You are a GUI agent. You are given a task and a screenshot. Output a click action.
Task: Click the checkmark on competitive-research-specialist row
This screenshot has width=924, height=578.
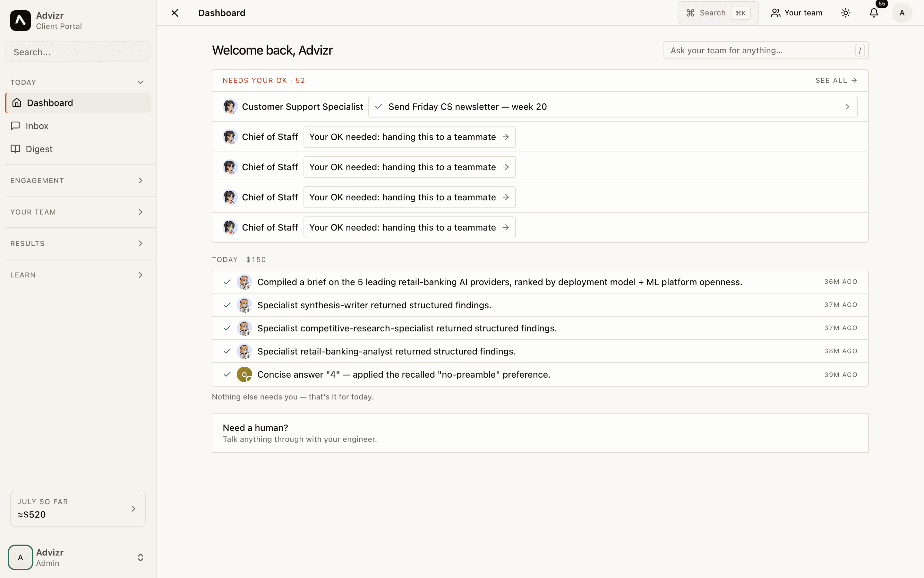(227, 328)
